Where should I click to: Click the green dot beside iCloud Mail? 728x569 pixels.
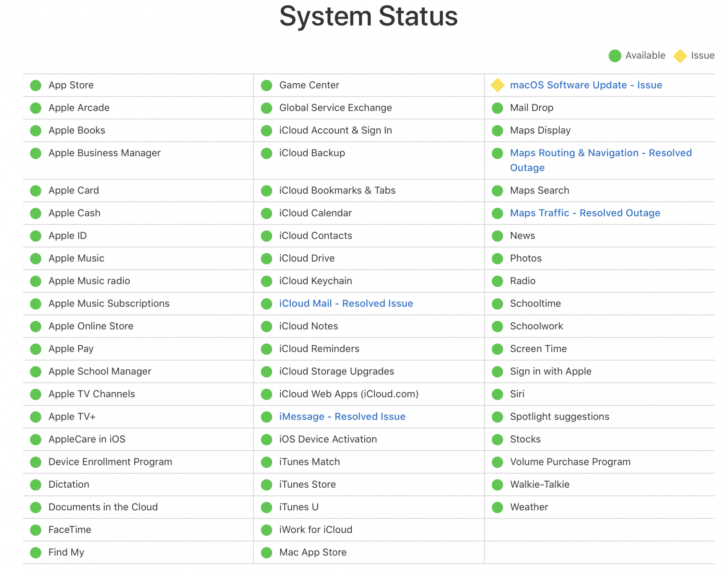tap(266, 304)
